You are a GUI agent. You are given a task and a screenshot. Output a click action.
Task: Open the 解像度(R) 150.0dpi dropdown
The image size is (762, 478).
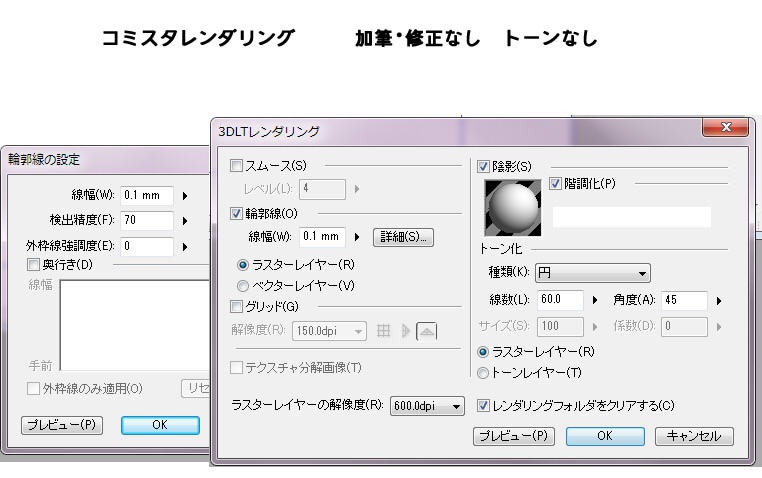click(329, 331)
